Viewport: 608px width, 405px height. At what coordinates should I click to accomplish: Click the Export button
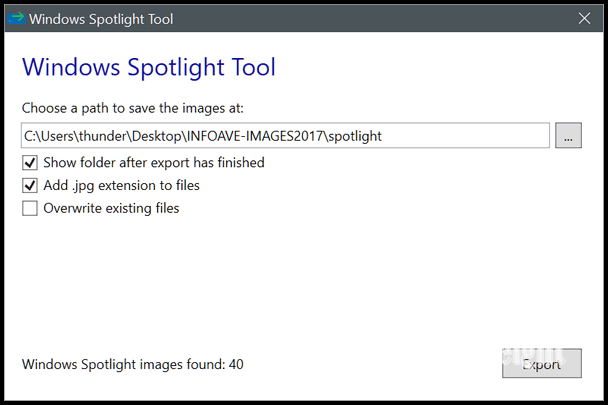(542, 363)
